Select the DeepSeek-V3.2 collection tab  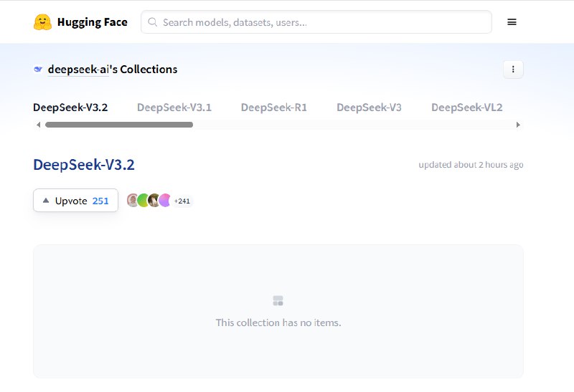click(70, 107)
